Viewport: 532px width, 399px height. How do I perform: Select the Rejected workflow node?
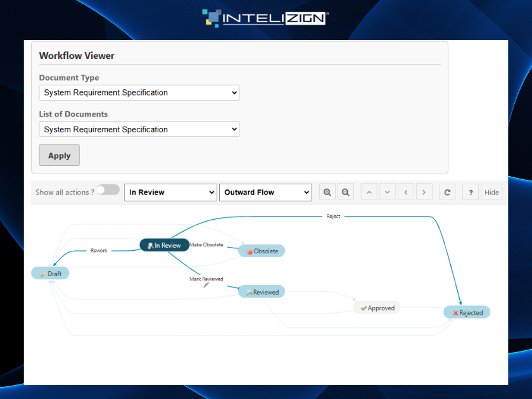tap(467, 312)
